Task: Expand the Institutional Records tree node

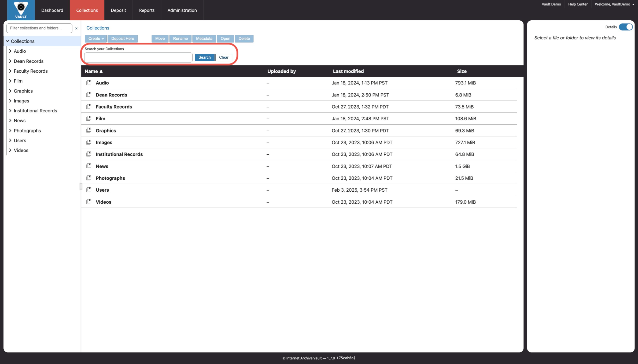Action: click(10, 110)
